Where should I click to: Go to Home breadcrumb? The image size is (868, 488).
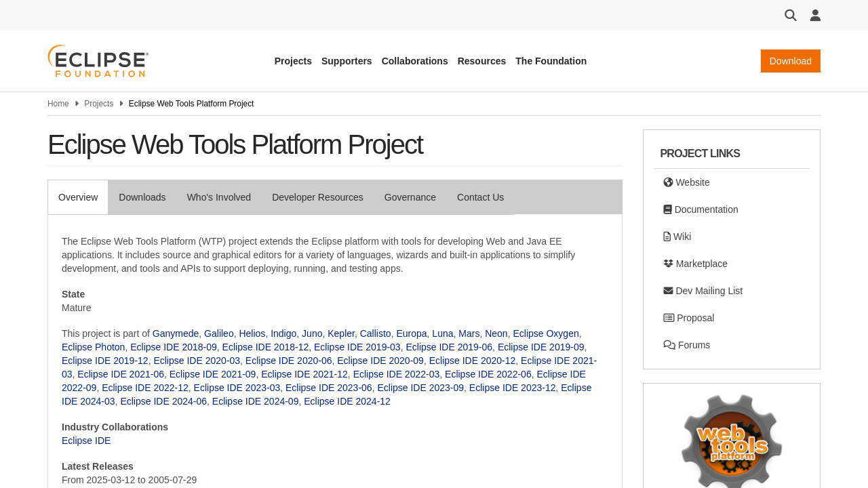(58, 104)
